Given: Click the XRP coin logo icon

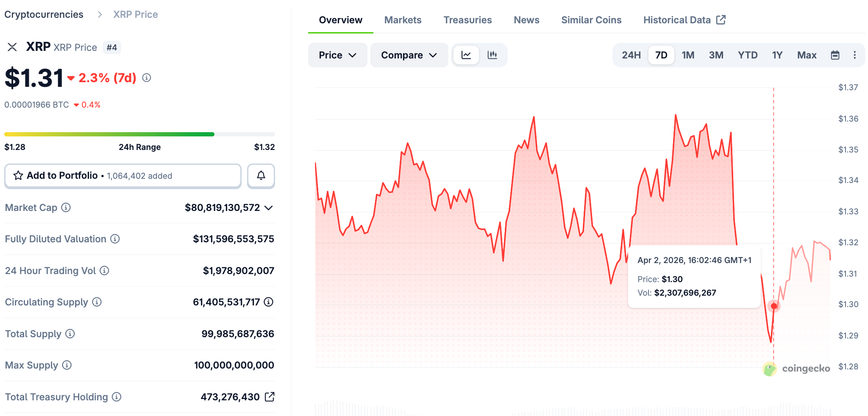Looking at the screenshot, I should pos(12,47).
